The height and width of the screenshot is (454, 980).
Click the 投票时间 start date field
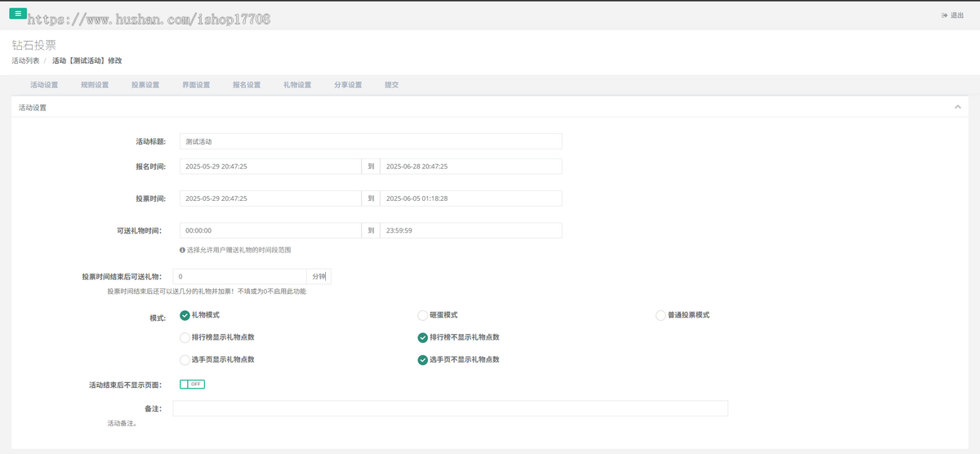270,198
